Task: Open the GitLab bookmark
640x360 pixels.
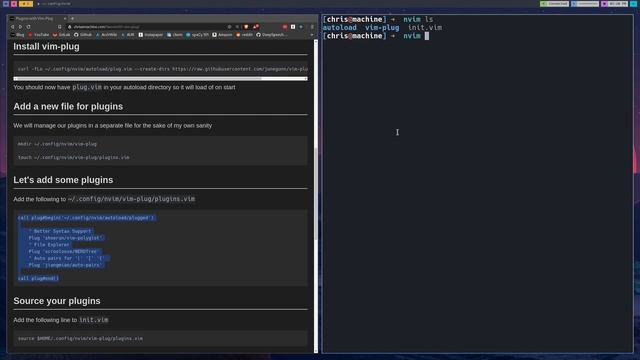Action: coord(62,35)
